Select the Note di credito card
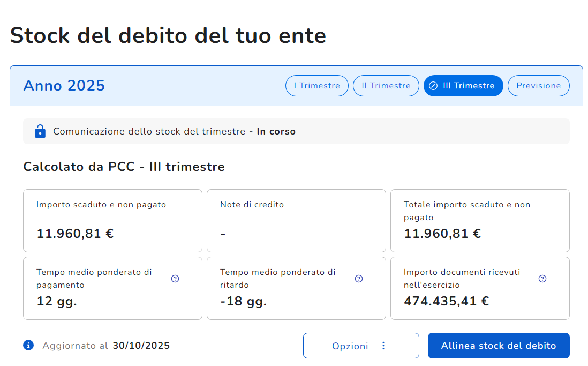Image resolution: width=588 pixels, height=366 pixels. (296, 220)
